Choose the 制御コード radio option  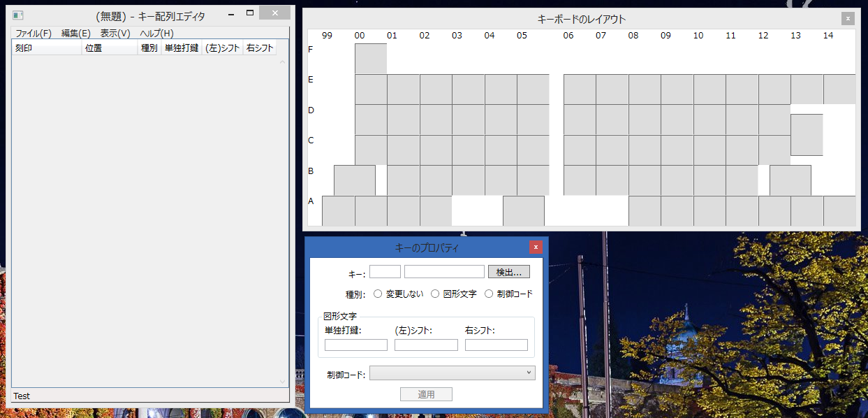pyautogui.click(x=489, y=294)
